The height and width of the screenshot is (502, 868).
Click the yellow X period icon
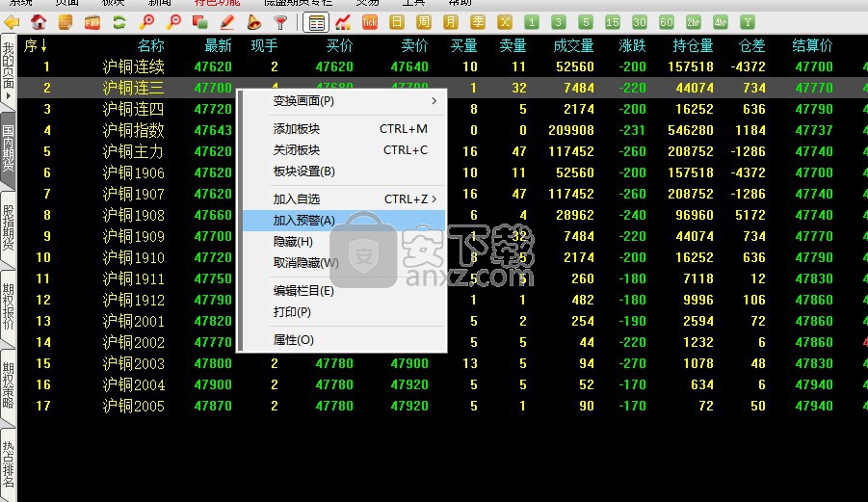505,23
